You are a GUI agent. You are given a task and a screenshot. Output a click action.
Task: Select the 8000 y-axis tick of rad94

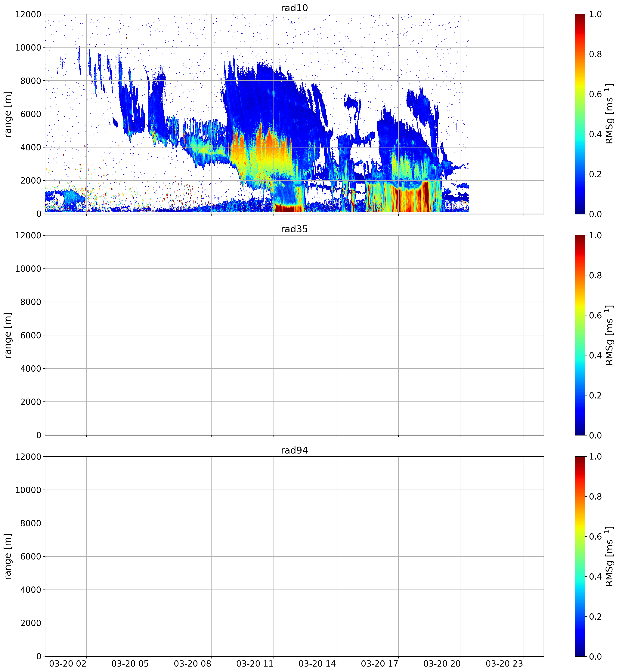pos(31,524)
